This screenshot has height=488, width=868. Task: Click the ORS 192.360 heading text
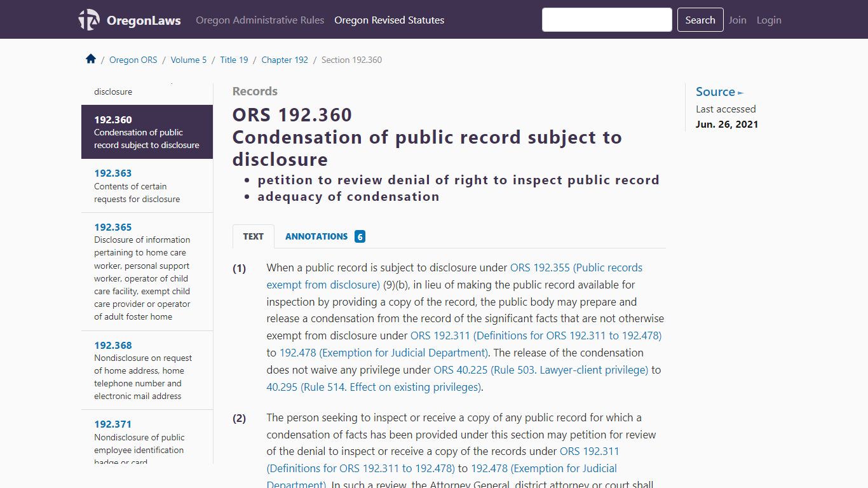(x=292, y=115)
